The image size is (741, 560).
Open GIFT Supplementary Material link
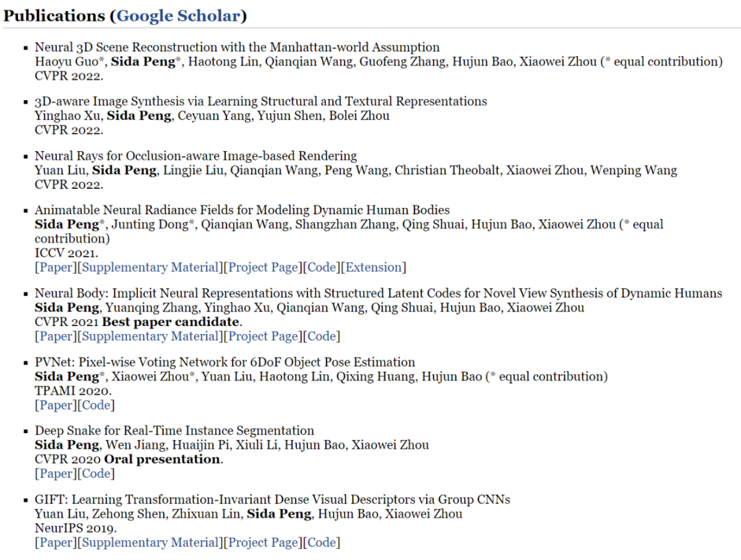151,542
